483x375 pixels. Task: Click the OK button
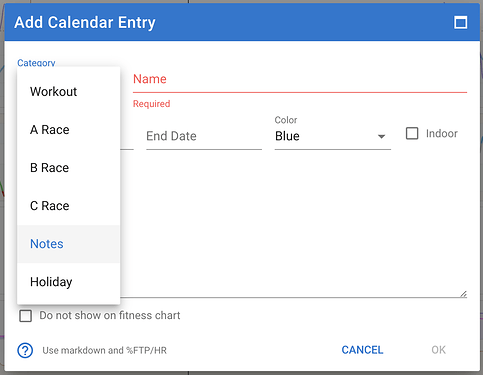click(438, 350)
